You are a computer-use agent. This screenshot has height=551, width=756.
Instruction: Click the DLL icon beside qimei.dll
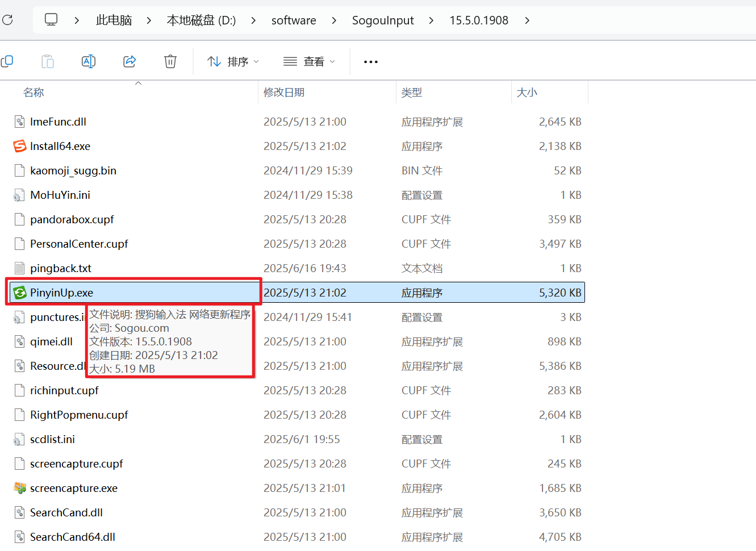[x=20, y=341]
